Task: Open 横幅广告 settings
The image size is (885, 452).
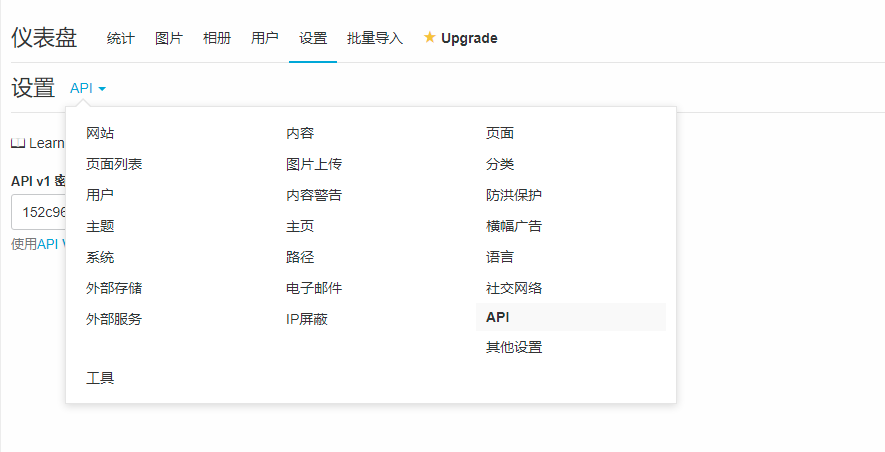Action: coord(514,226)
